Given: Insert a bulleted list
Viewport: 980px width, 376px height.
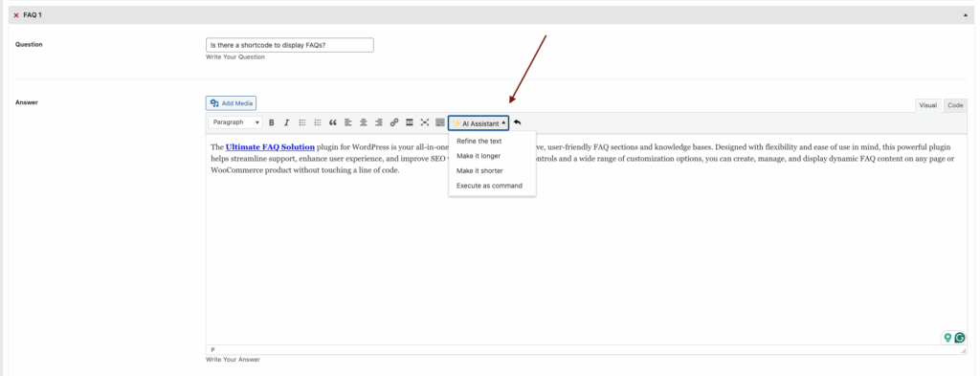Looking at the screenshot, I should pyautogui.click(x=302, y=122).
